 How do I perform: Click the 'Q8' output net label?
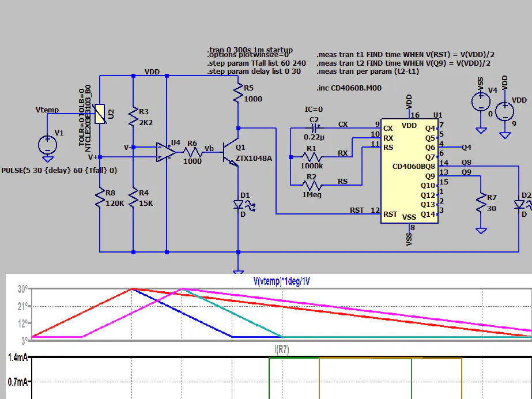coord(466,163)
